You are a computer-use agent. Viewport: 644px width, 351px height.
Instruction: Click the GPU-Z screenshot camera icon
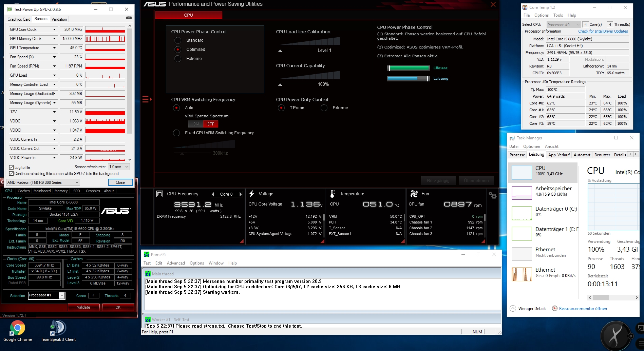pos(129,18)
